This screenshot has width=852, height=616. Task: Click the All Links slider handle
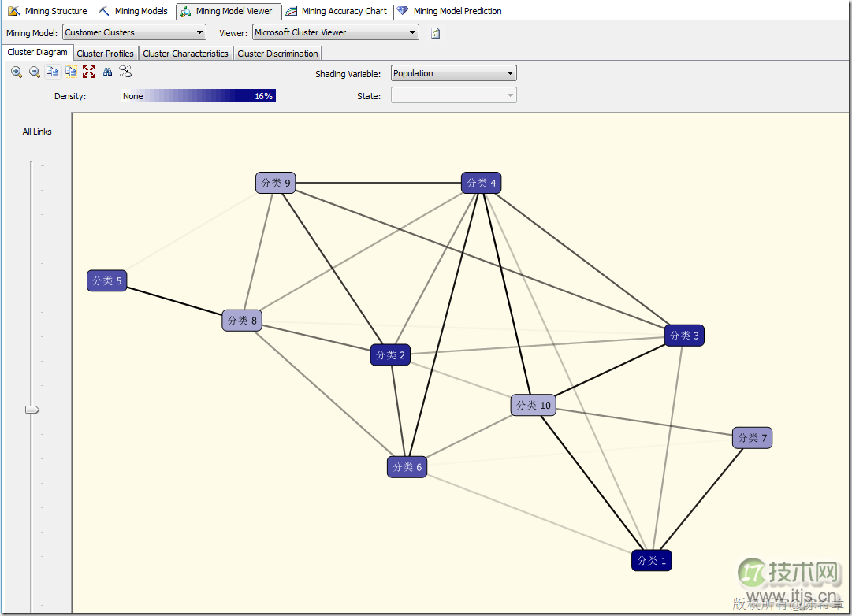point(32,410)
